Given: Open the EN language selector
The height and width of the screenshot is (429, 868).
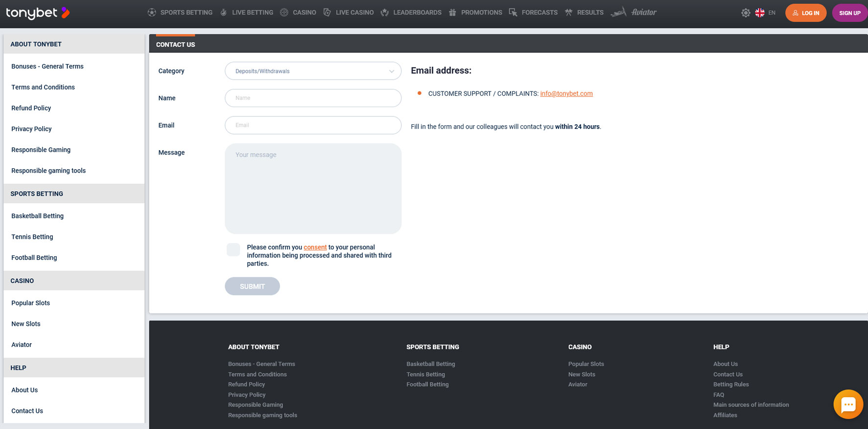Looking at the screenshot, I should pos(766,13).
